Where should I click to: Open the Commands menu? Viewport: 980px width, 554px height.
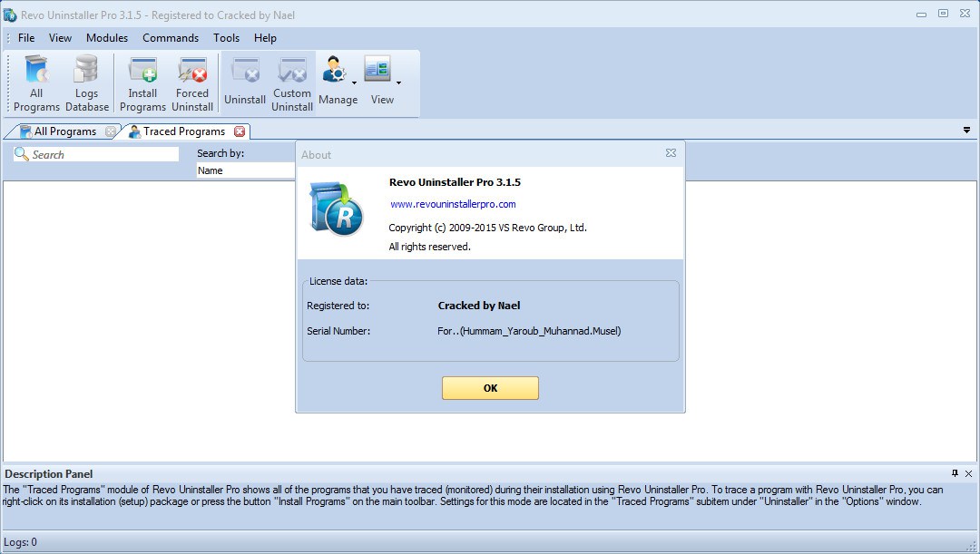click(171, 38)
